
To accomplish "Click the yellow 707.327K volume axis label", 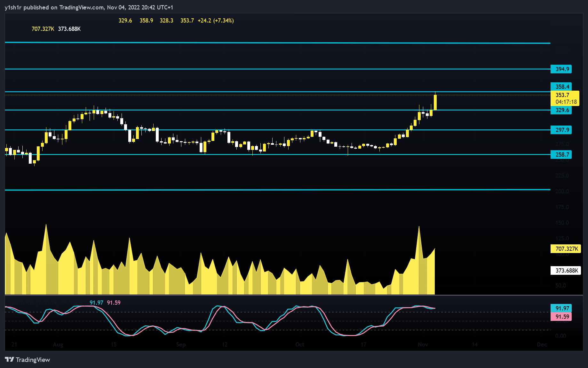I will click(x=566, y=249).
